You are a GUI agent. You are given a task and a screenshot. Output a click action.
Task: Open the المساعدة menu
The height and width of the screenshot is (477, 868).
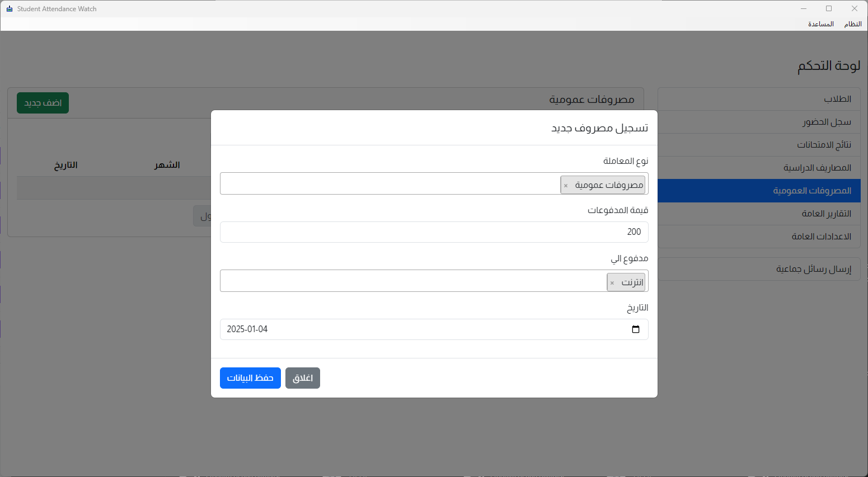tap(820, 24)
